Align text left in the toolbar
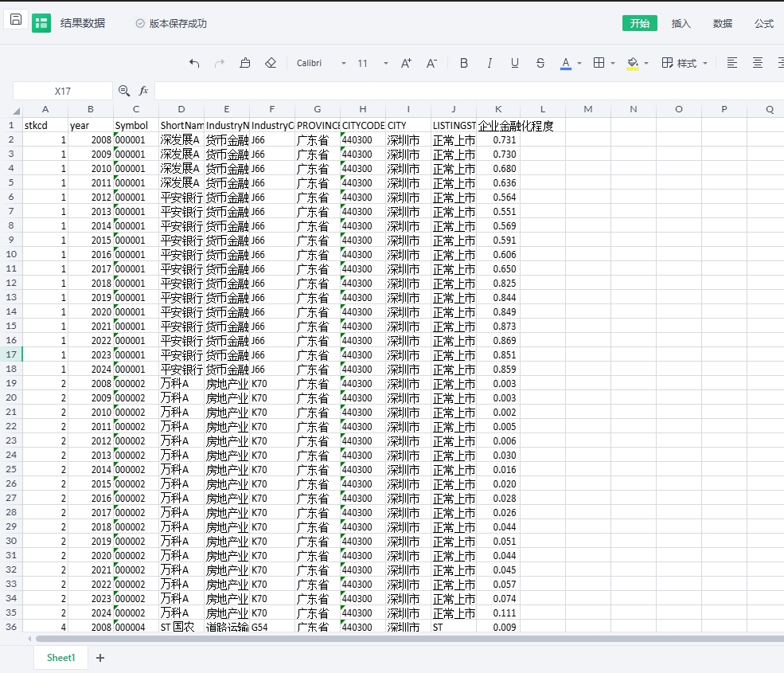The height and width of the screenshot is (673, 784). tap(732, 64)
